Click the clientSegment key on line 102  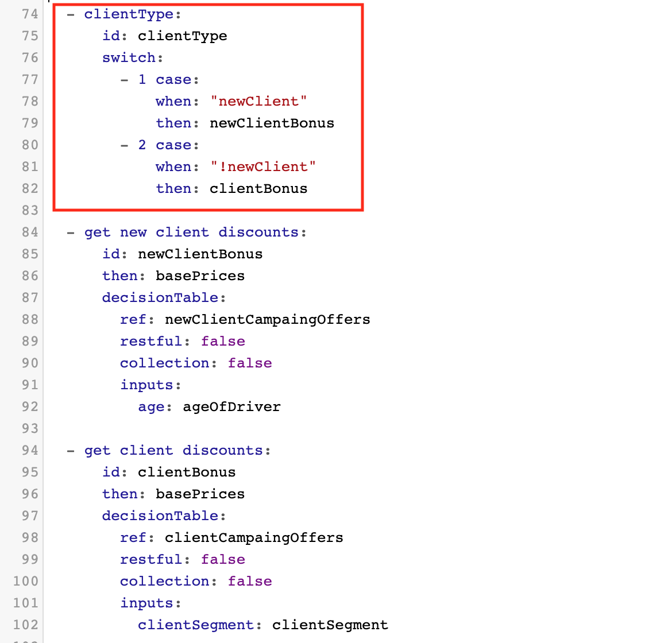pyautogui.click(x=196, y=625)
